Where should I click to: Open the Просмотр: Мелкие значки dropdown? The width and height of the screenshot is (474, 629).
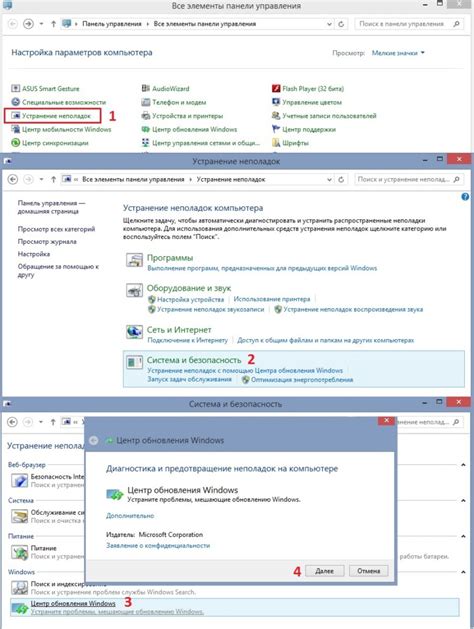398,53
